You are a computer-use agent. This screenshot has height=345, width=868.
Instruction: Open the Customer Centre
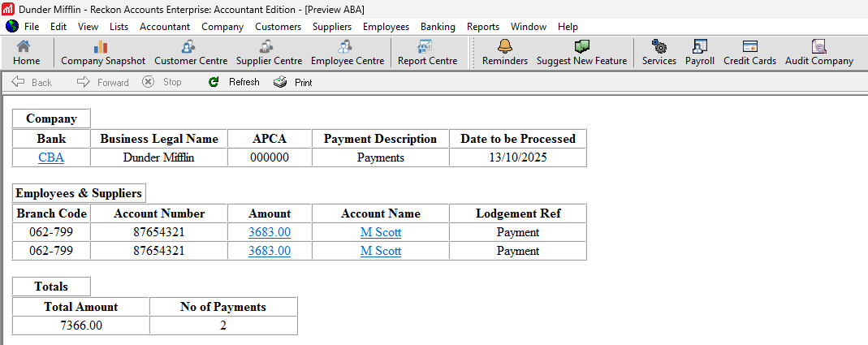click(191, 53)
